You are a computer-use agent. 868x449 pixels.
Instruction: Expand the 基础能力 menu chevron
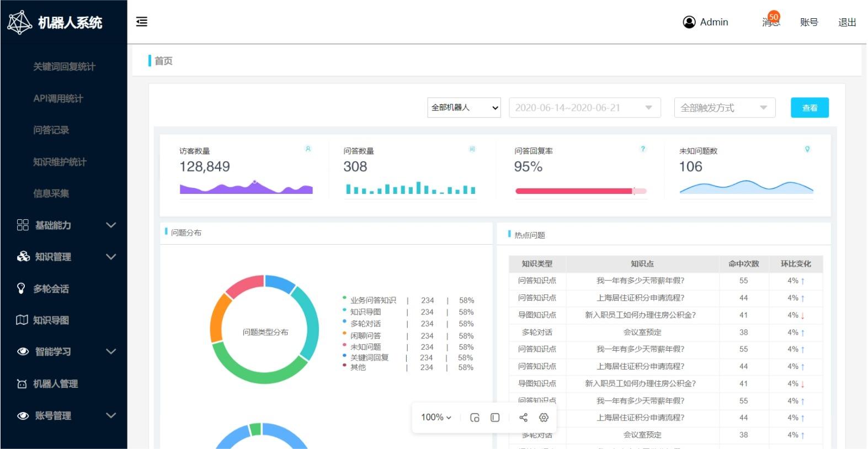pyautogui.click(x=111, y=225)
